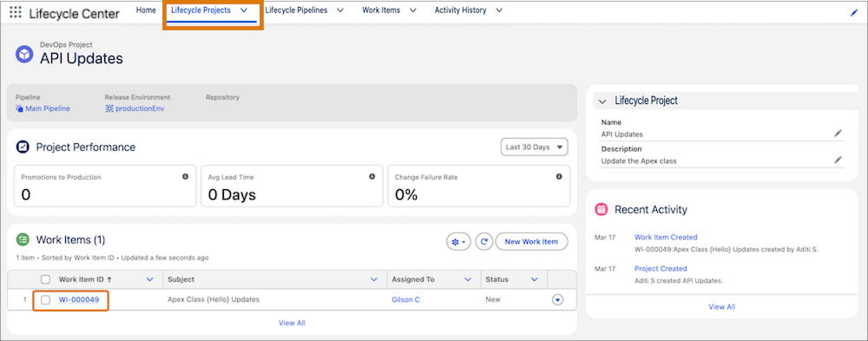Open the Project Created activity link

coord(661,268)
